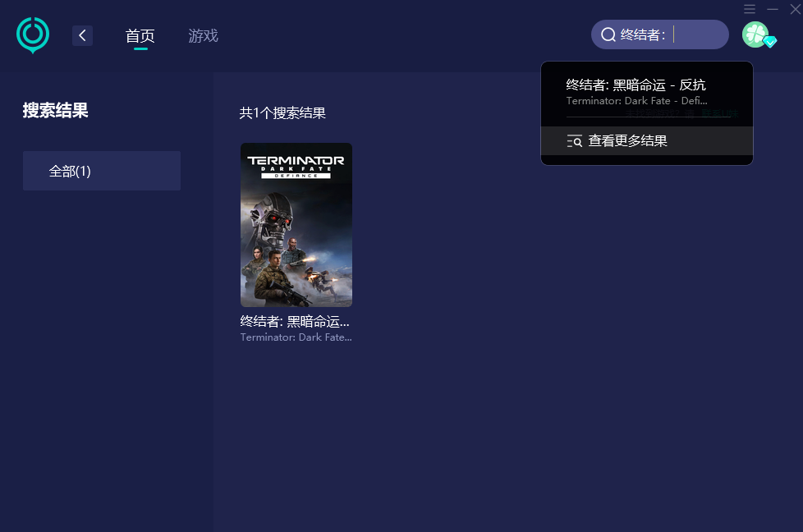This screenshot has height=532, width=803.
Task: Click Terminator: Dark Fate - Defi... in dropdown
Action: 636,101
